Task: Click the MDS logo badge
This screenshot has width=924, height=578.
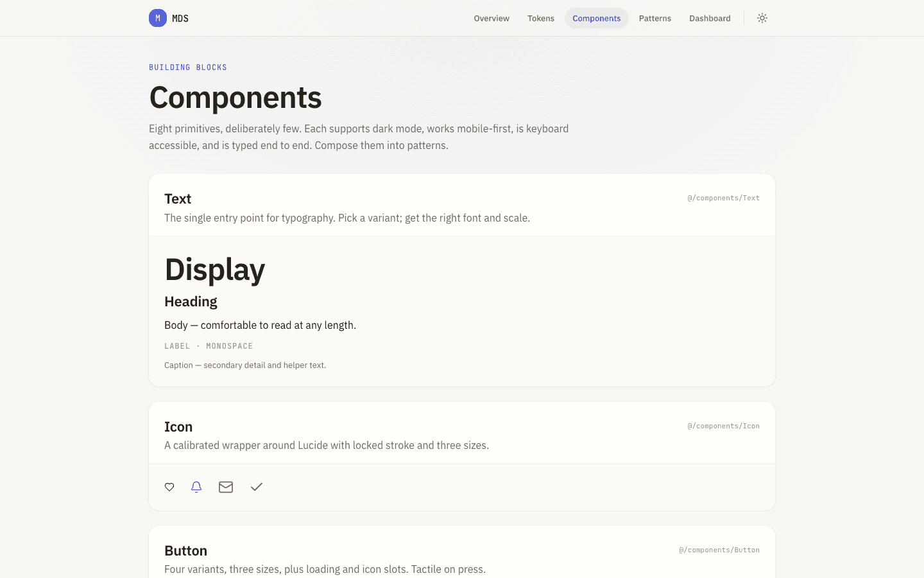Action: pos(158,18)
